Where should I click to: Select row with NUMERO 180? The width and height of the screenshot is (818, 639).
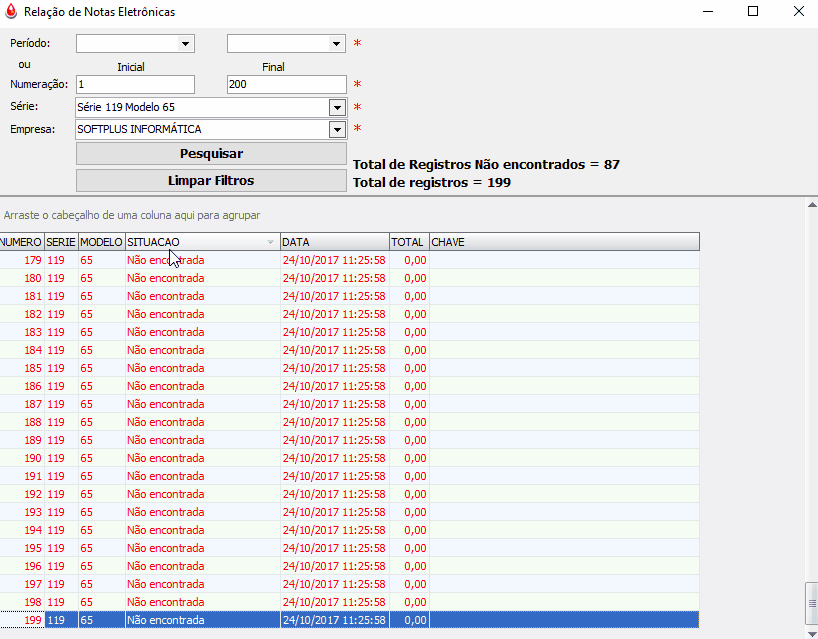point(350,278)
